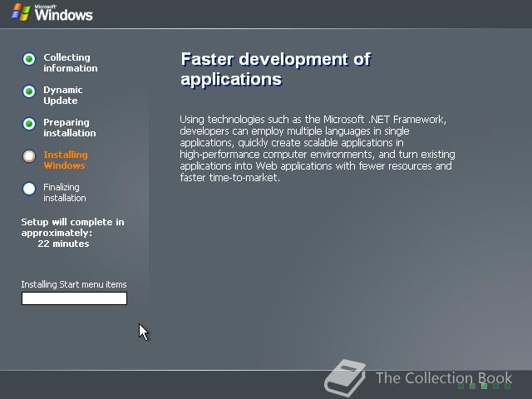Click the orange 'Installing Windows' label
This screenshot has height=399, width=532.
tap(66, 160)
